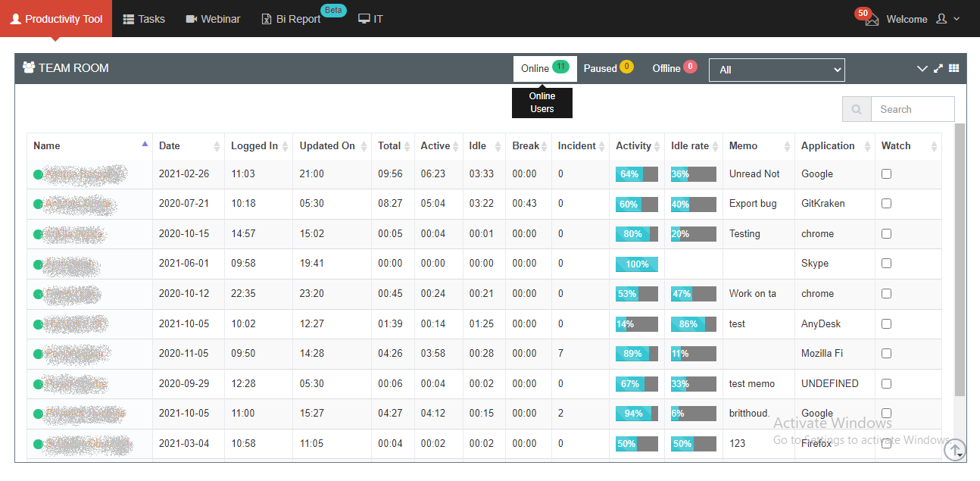Switch to grid view layout icon
Viewport: 980px width, 481px height.
click(953, 68)
